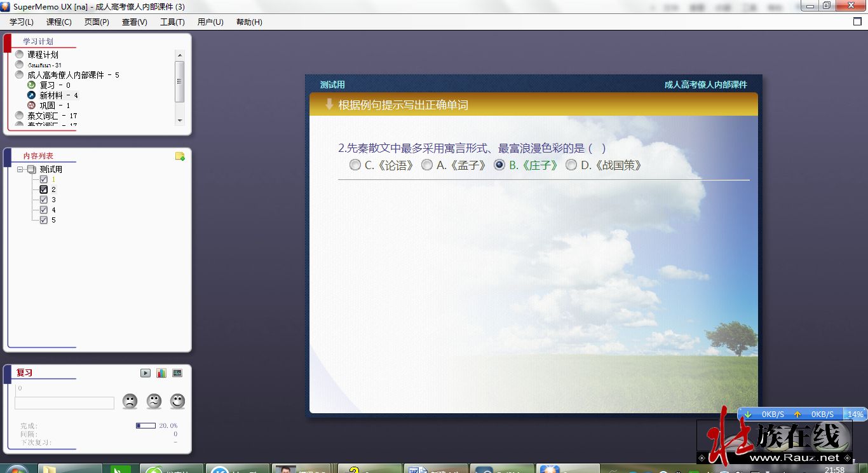The width and height of the screenshot is (868, 473).
Task: Click the neutral face grade icon
Action: [154, 401]
